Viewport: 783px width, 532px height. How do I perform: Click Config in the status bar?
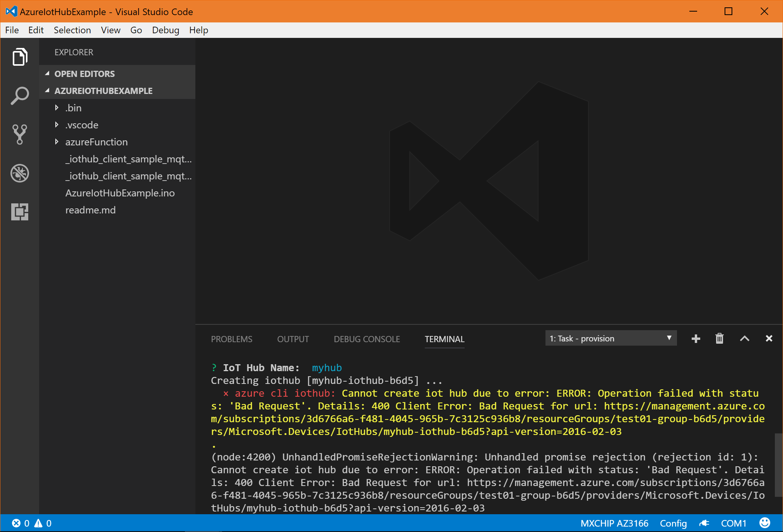tap(673, 523)
